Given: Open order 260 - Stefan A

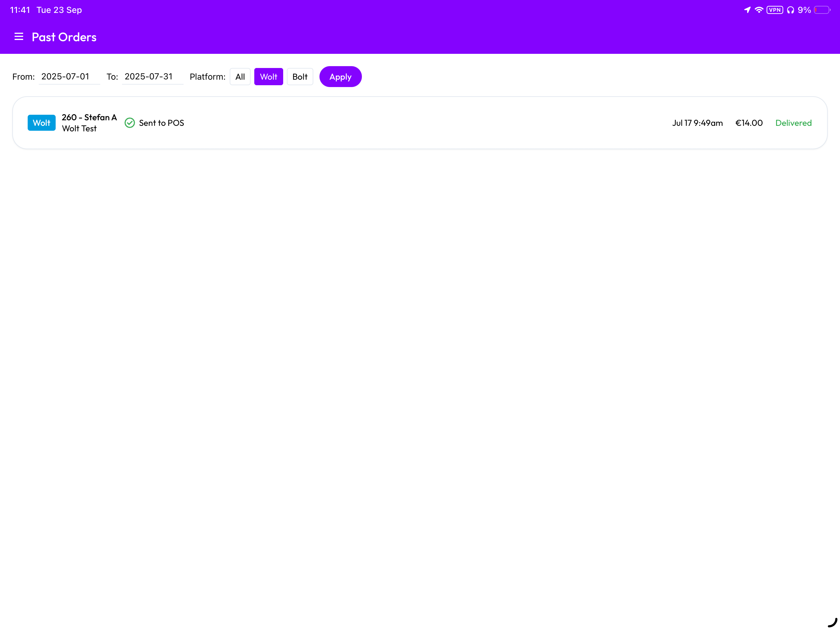Looking at the screenshot, I should pyautogui.click(x=420, y=123).
